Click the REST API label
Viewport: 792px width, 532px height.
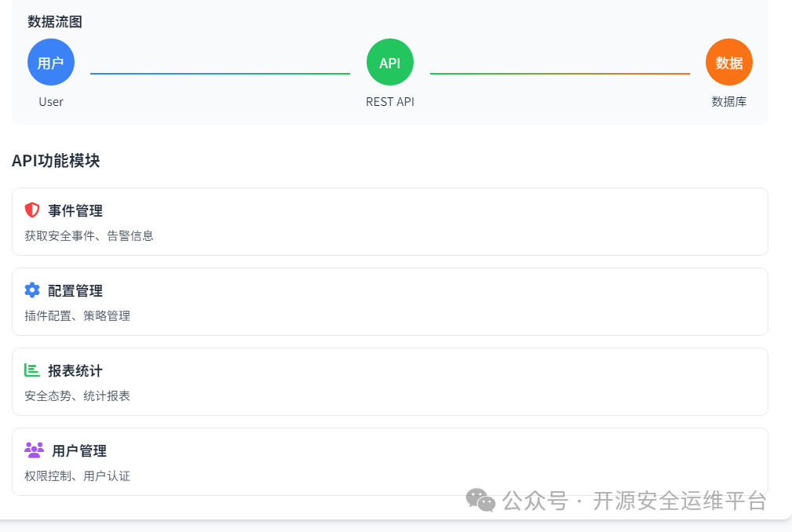point(390,102)
